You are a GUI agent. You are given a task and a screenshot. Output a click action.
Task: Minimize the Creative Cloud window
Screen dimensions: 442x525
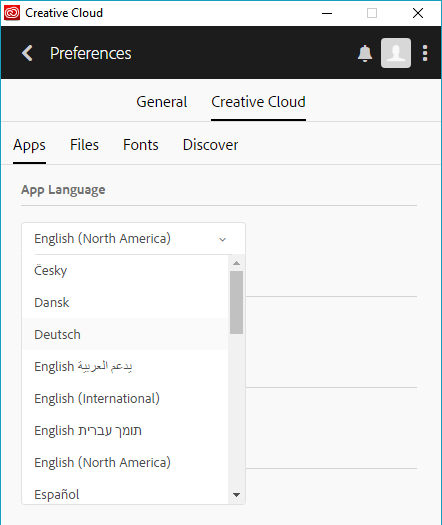pyautogui.click(x=327, y=13)
